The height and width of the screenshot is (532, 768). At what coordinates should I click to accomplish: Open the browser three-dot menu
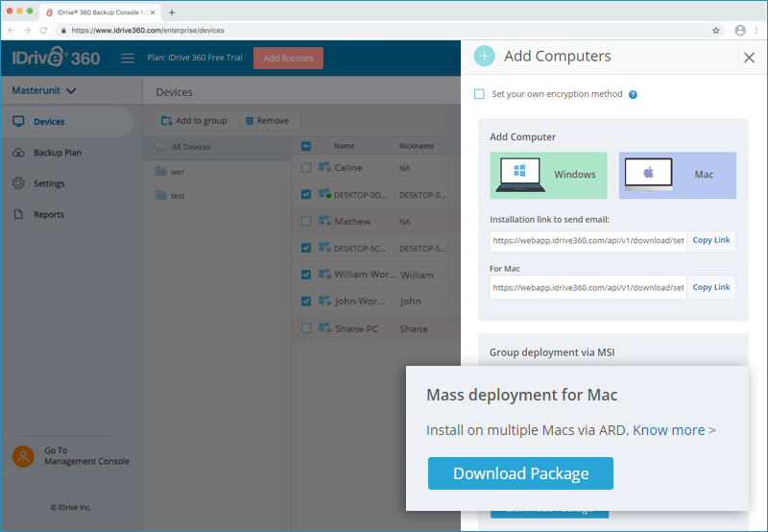756,31
